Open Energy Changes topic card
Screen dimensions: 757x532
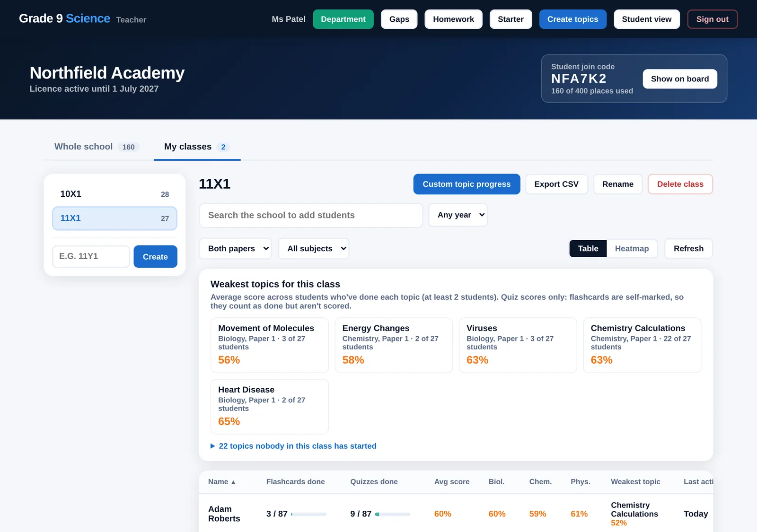point(394,345)
